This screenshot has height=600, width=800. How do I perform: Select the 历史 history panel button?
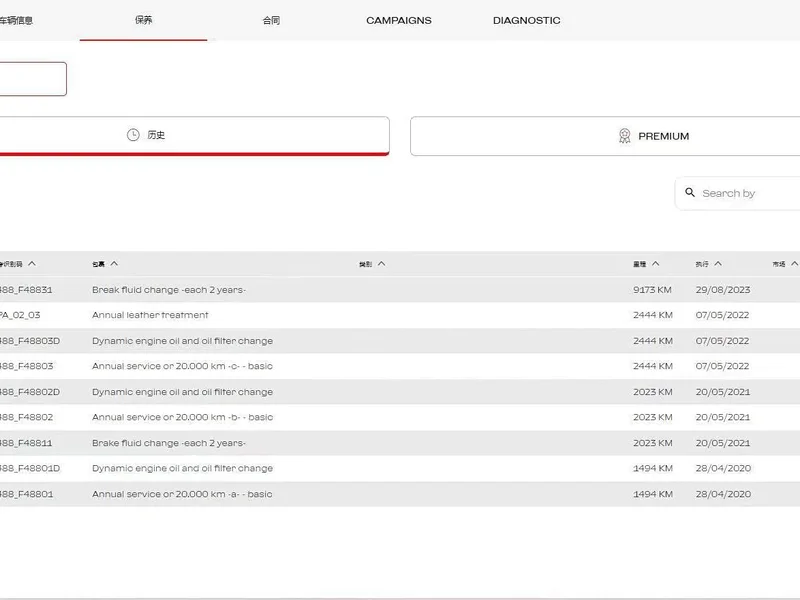pyautogui.click(x=194, y=136)
